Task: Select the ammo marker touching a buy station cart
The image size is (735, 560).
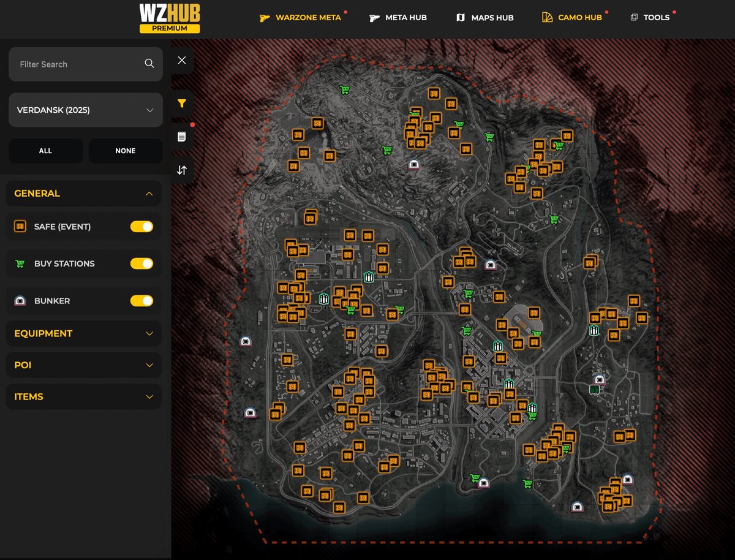Action: coord(531,408)
